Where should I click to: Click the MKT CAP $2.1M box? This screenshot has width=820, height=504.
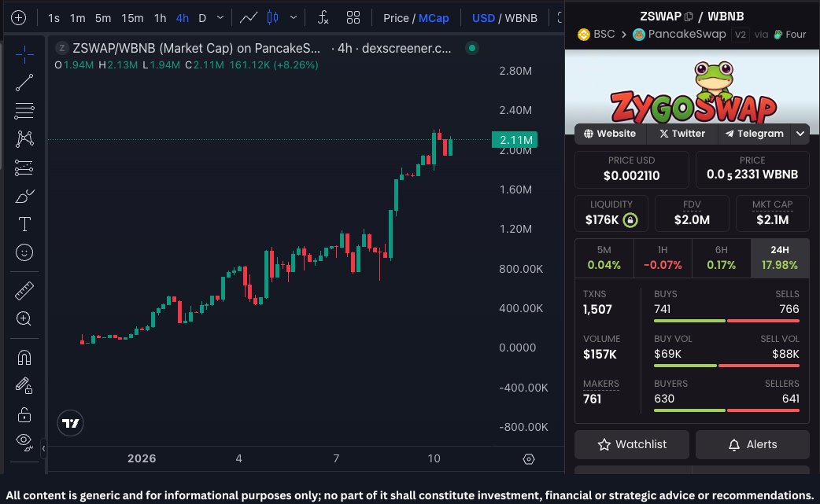pos(773,213)
